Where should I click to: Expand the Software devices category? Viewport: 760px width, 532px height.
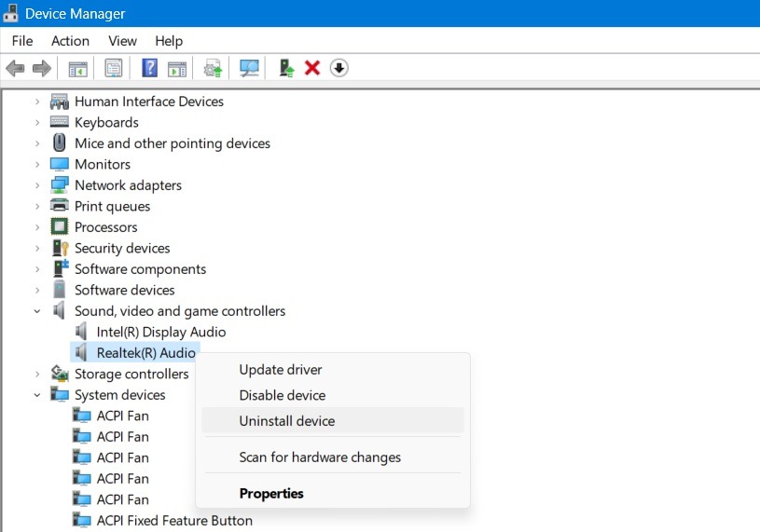click(37, 290)
